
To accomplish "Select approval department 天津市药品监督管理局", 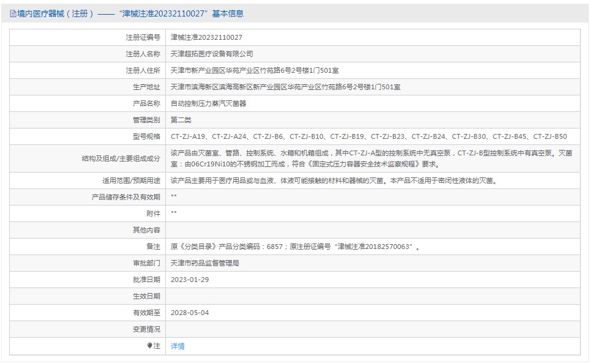I will coord(204,263).
